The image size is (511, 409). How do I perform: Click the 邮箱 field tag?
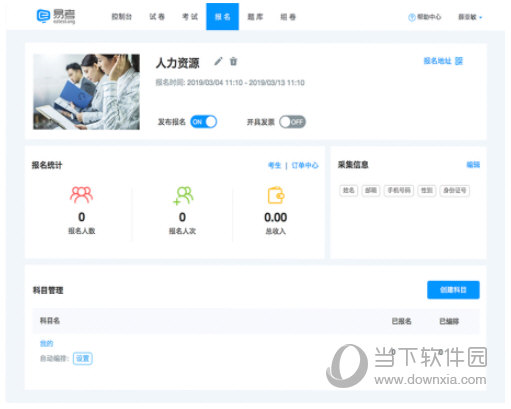coord(371,190)
